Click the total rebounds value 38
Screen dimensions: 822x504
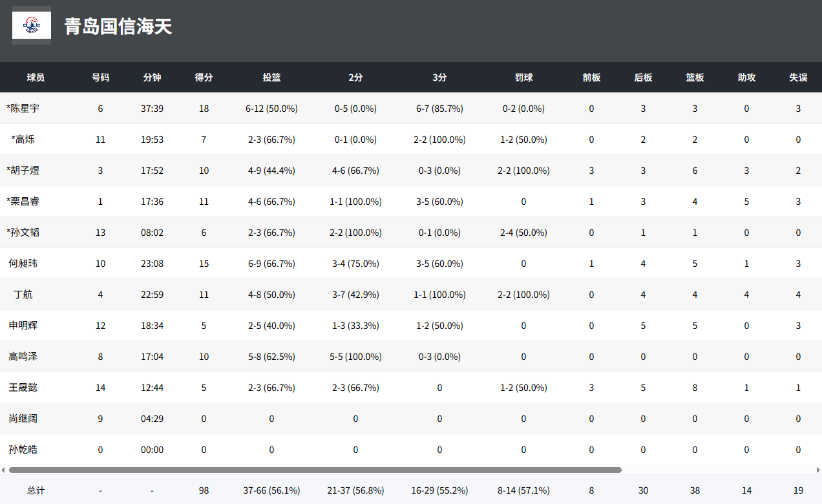pos(695,490)
